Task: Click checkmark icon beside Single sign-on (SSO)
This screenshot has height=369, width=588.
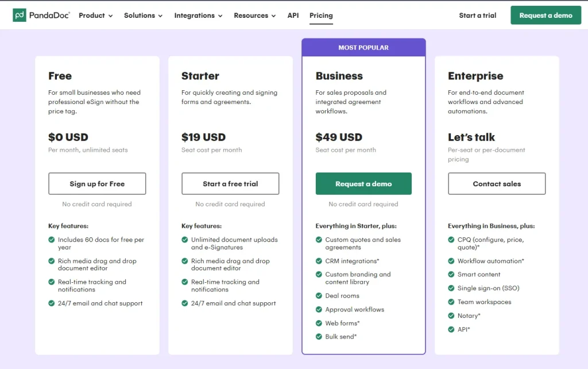Action: coord(451,288)
